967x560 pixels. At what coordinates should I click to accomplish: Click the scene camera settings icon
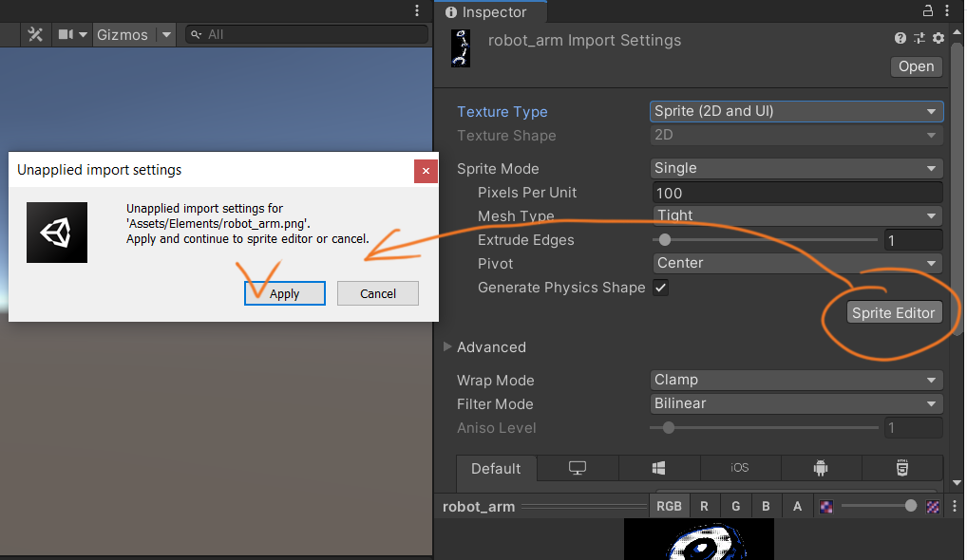[68, 34]
